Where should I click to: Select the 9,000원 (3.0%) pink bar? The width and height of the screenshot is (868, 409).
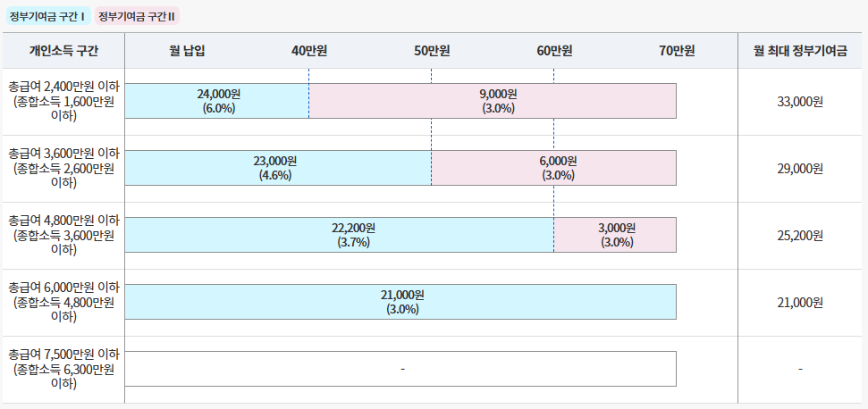click(493, 101)
